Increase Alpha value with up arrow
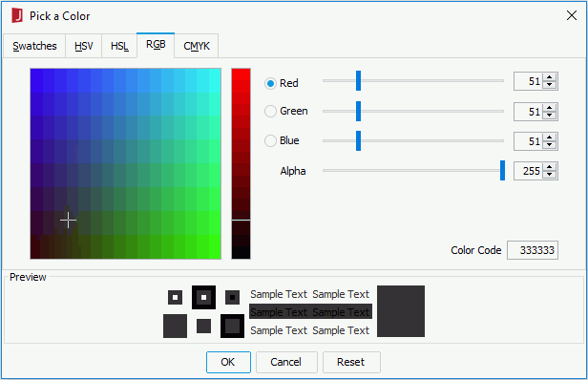The height and width of the screenshot is (380, 588). click(550, 167)
